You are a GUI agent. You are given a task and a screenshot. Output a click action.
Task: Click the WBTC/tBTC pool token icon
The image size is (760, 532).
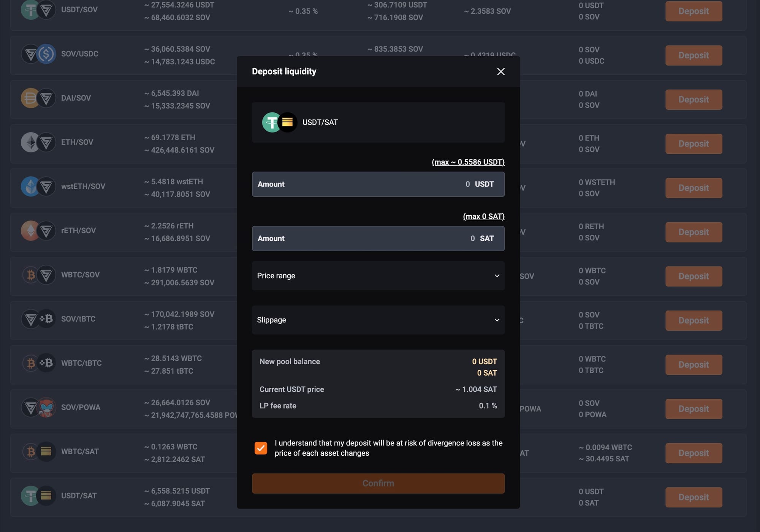pos(38,363)
